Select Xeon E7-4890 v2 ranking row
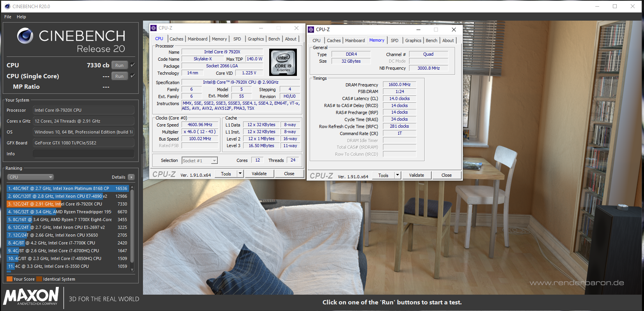The height and width of the screenshot is (311, 644). (68, 196)
